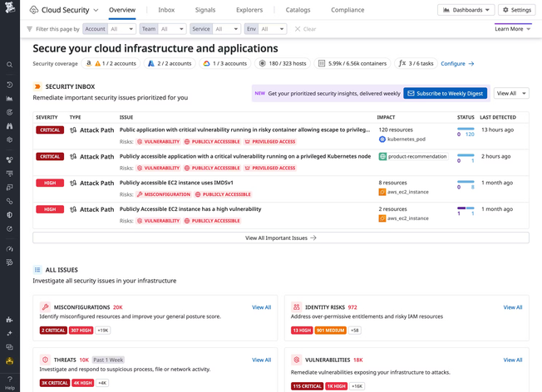Open Help at the sidebar bottom
The image size is (542, 392).
pyautogui.click(x=10, y=383)
